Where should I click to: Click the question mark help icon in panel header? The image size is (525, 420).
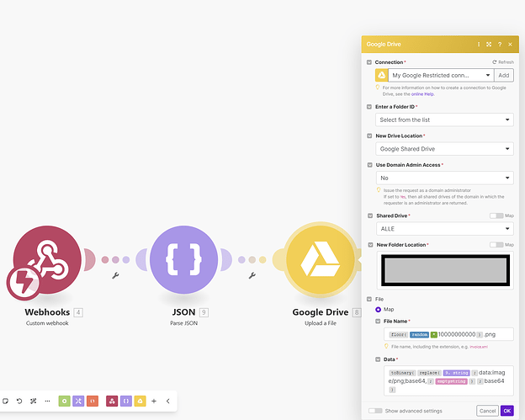(x=500, y=45)
